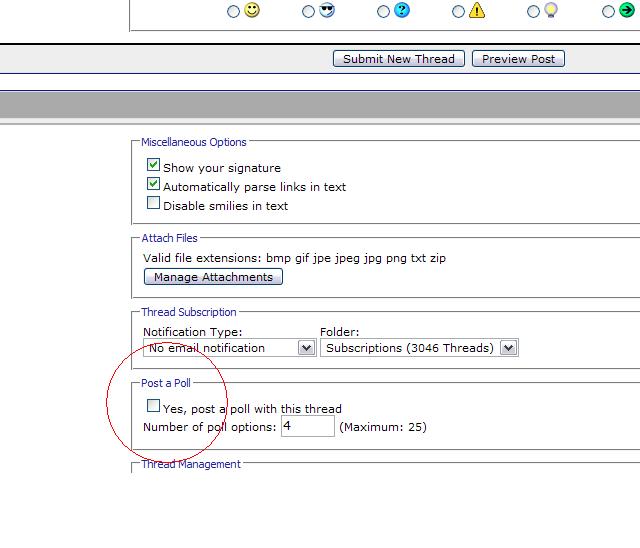Uncheck Show your signature
This screenshot has width=640, height=548.
[153, 165]
